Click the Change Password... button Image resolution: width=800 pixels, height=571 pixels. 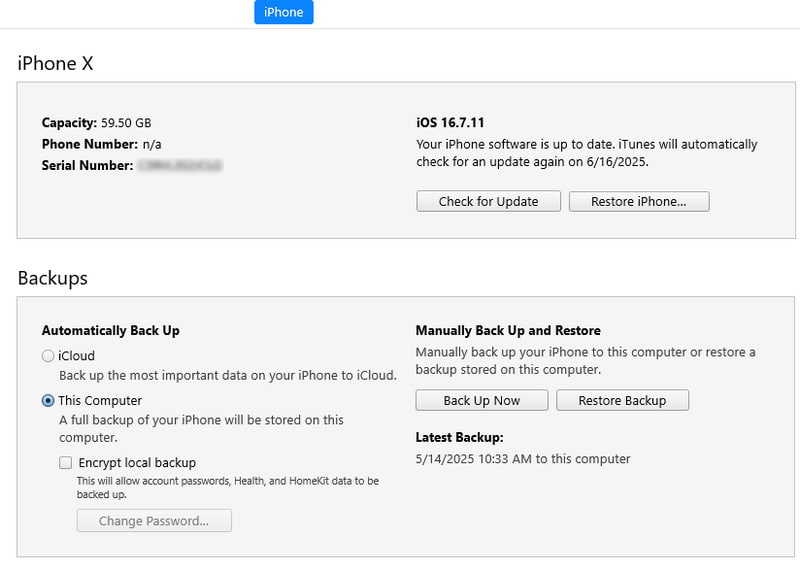154,521
